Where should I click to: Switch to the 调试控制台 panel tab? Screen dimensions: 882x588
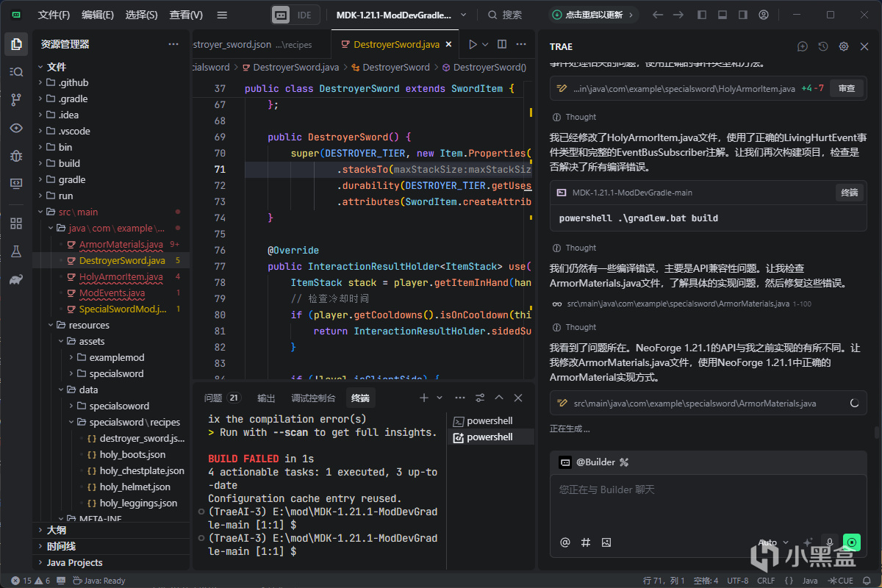[313, 398]
